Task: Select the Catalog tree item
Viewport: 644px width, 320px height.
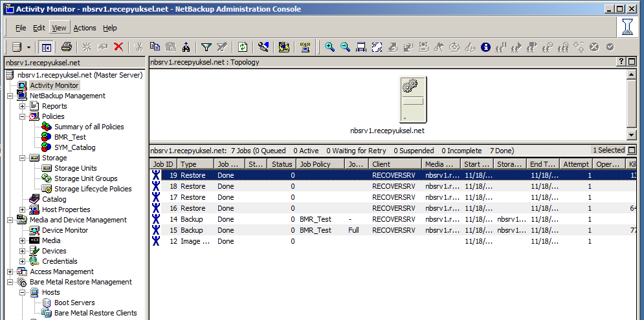Action: pyautogui.click(x=54, y=199)
